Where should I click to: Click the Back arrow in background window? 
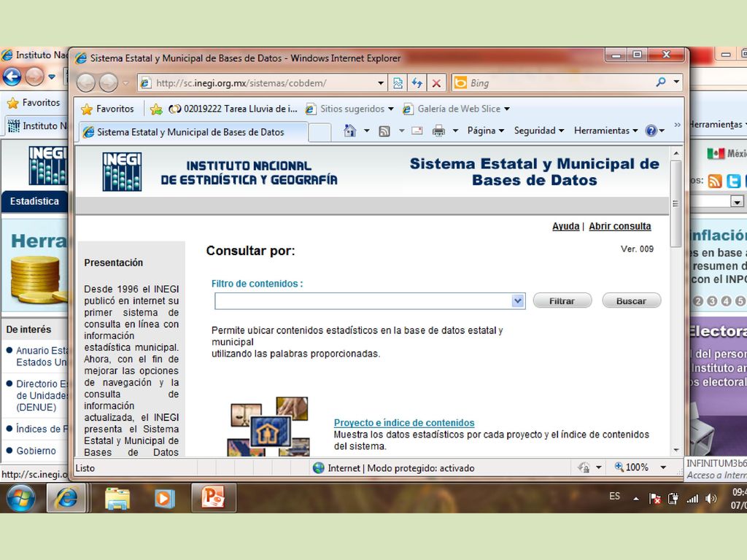12,76
